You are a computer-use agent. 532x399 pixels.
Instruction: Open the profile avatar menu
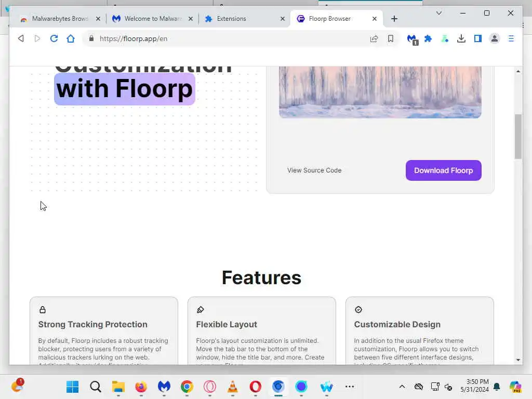495,38
